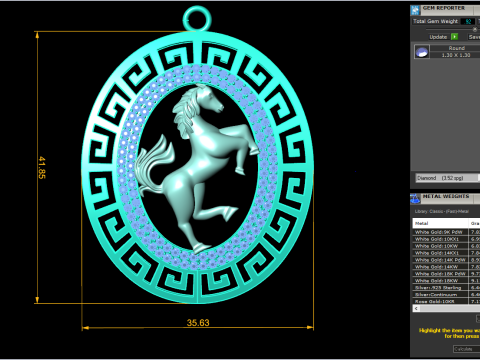Adjust the slider under Total Gem Weight

coord(475,29)
